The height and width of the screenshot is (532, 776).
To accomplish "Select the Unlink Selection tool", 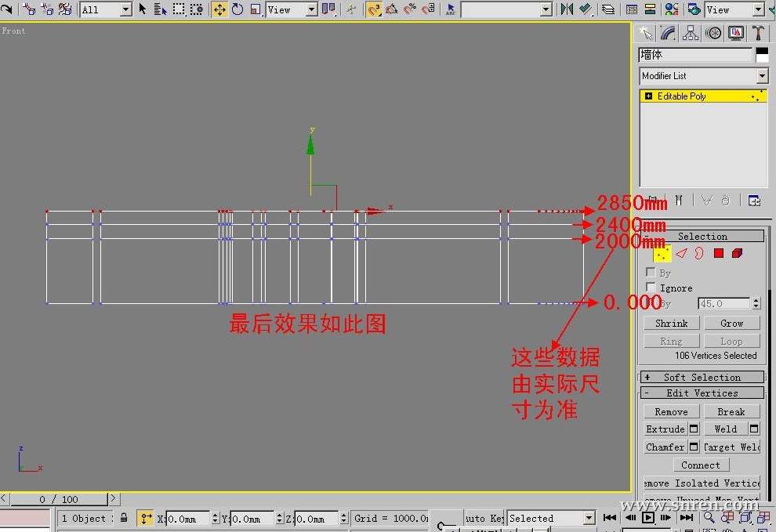I will pos(47,9).
